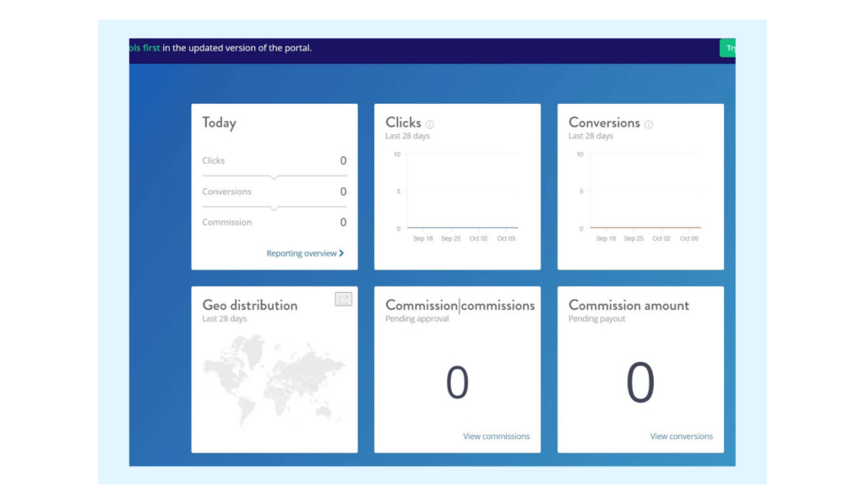Click the Today card heading
The width and height of the screenshot is (865, 504).
219,122
